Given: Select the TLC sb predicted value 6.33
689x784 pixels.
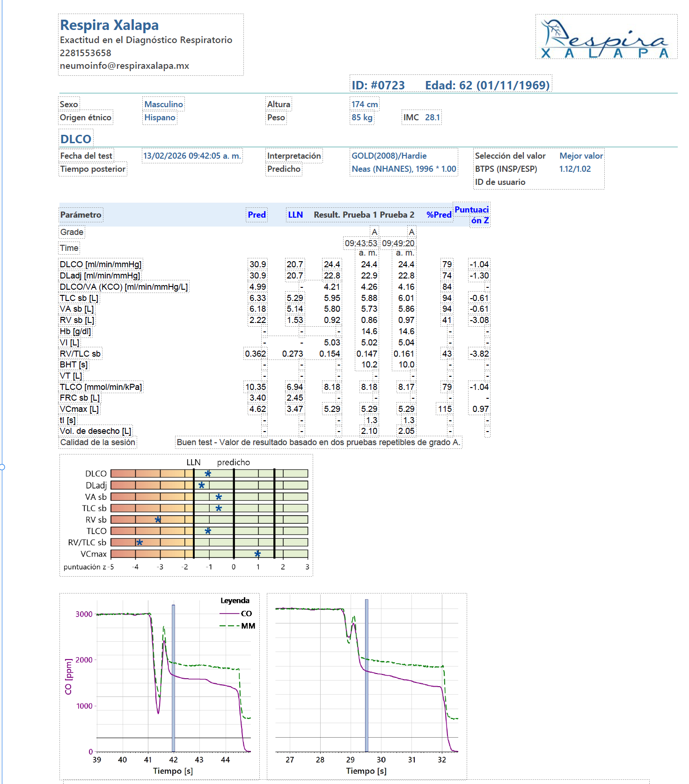Looking at the screenshot, I should click(258, 298).
